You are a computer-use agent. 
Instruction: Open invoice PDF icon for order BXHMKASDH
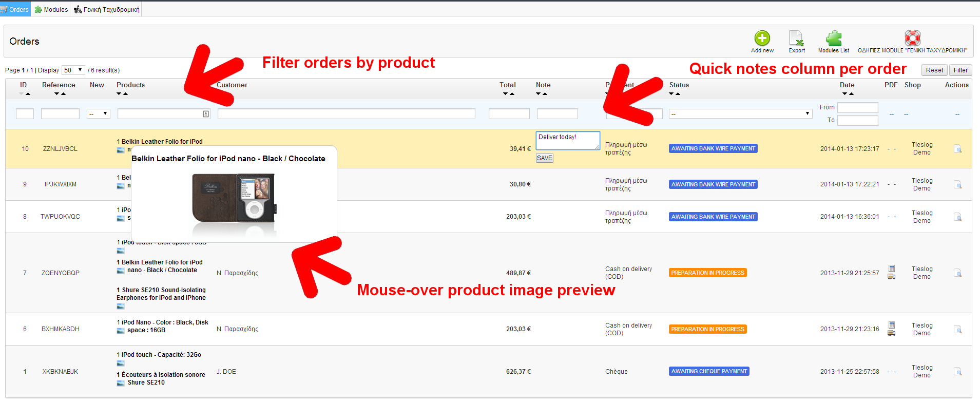click(892, 325)
